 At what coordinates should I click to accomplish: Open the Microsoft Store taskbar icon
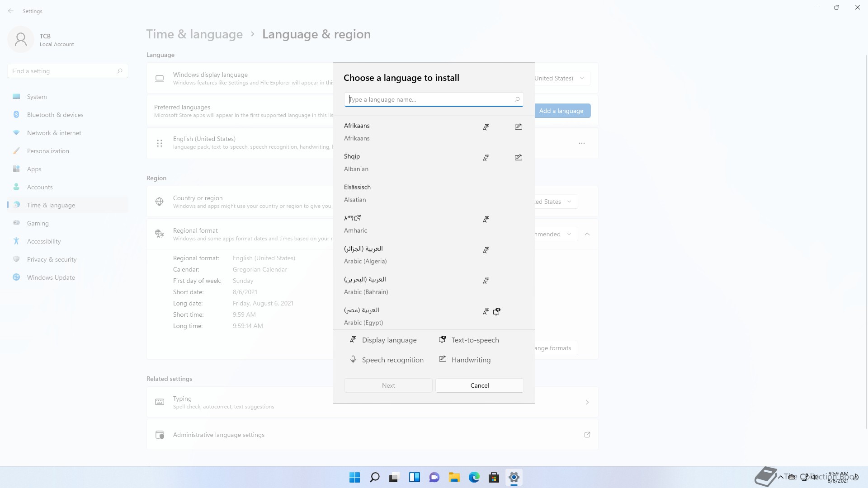click(x=494, y=477)
